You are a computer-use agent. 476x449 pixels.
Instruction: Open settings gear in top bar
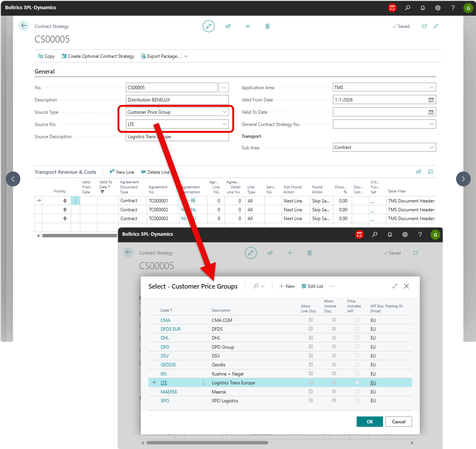438,8
